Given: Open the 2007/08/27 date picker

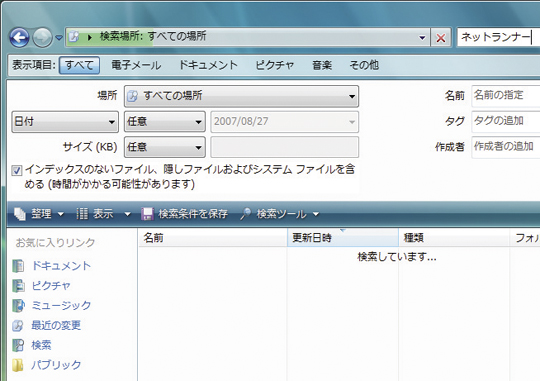Looking at the screenshot, I should tap(284, 122).
